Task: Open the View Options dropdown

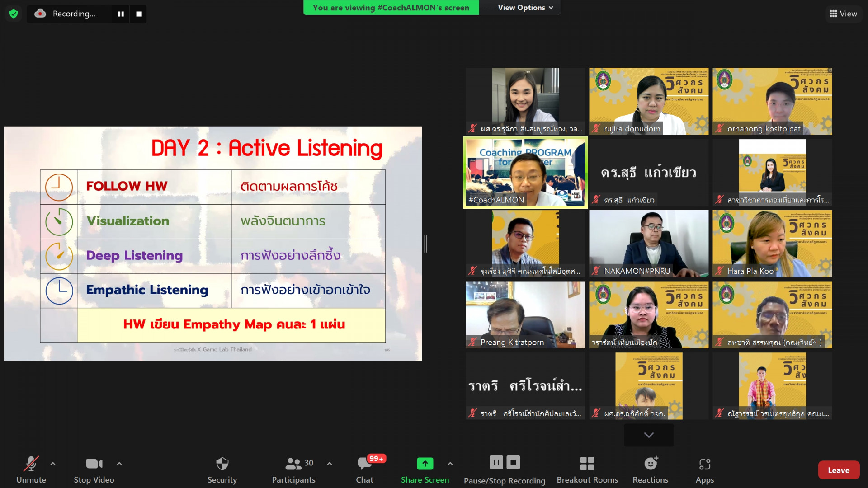Action: point(525,8)
